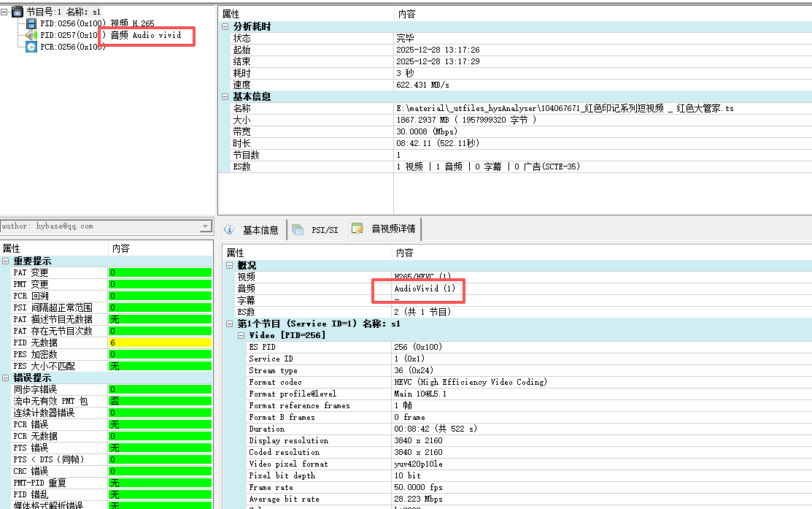Click the 同步字错误 row label
The width and height of the screenshot is (812, 509).
[x=35, y=389]
